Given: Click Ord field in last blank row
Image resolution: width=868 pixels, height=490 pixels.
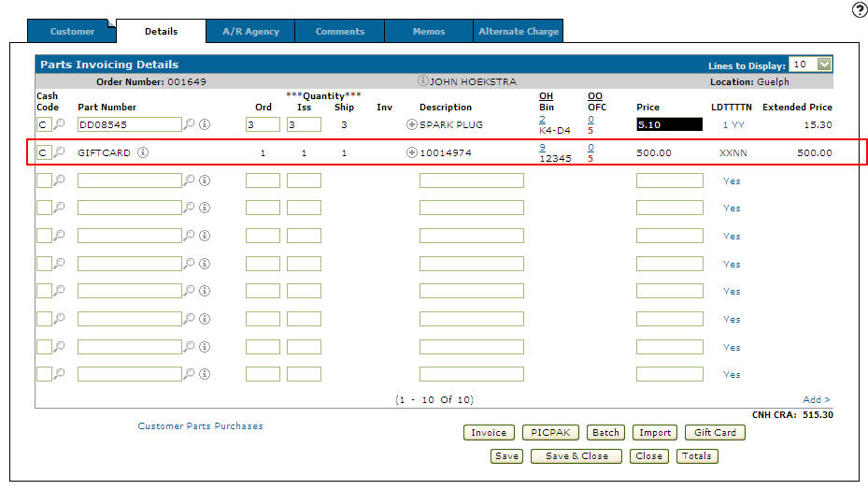Looking at the screenshot, I should (x=263, y=374).
